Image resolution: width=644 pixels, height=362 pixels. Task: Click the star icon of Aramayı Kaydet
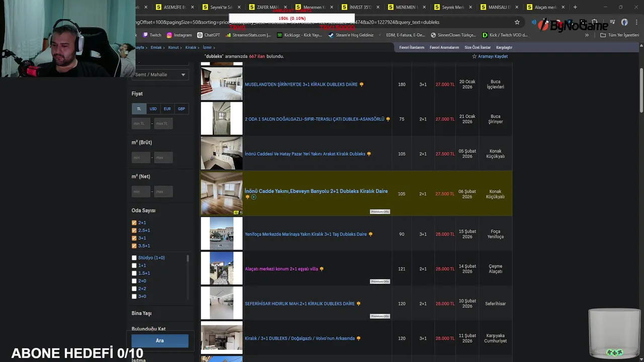click(x=474, y=56)
